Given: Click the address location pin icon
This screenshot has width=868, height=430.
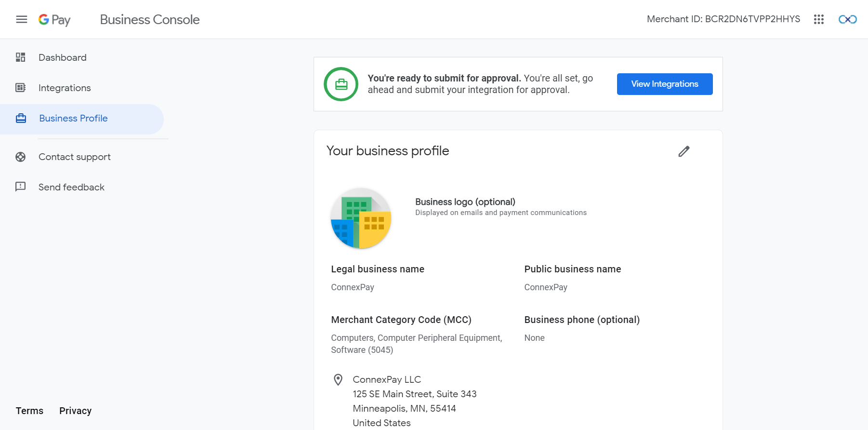Looking at the screenshot, I should [x=338, y=380].
